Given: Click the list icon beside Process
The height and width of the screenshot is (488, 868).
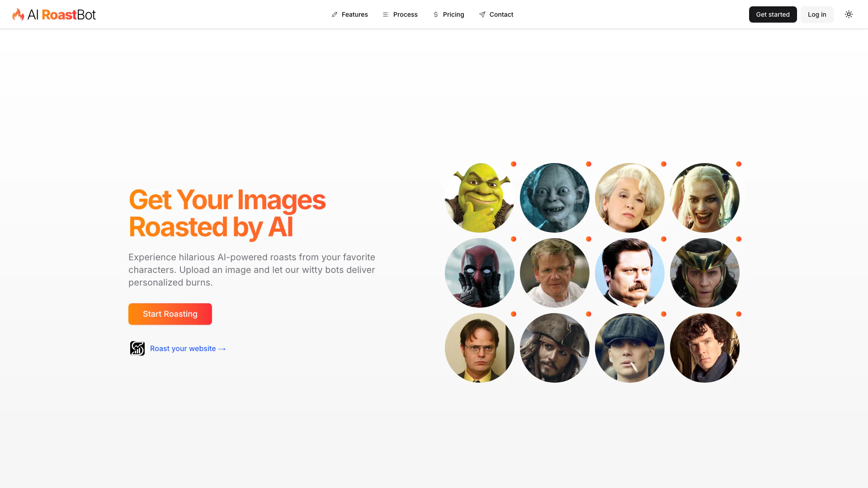Looking at the screenshot, I should [386, 14].
